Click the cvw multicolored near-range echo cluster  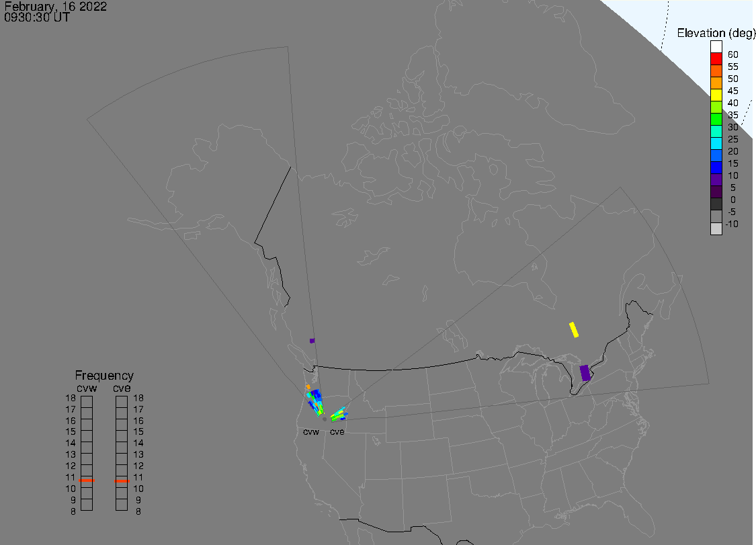click(x=315, y=403)
